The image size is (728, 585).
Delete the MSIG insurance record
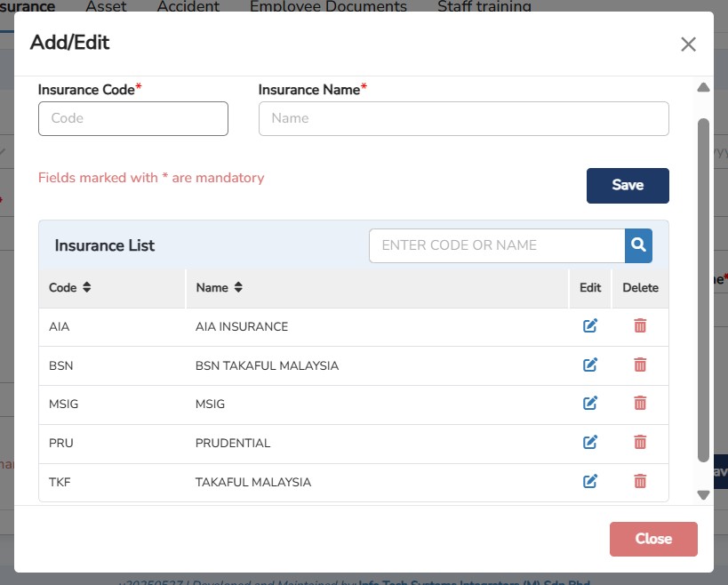click(640, 404)
